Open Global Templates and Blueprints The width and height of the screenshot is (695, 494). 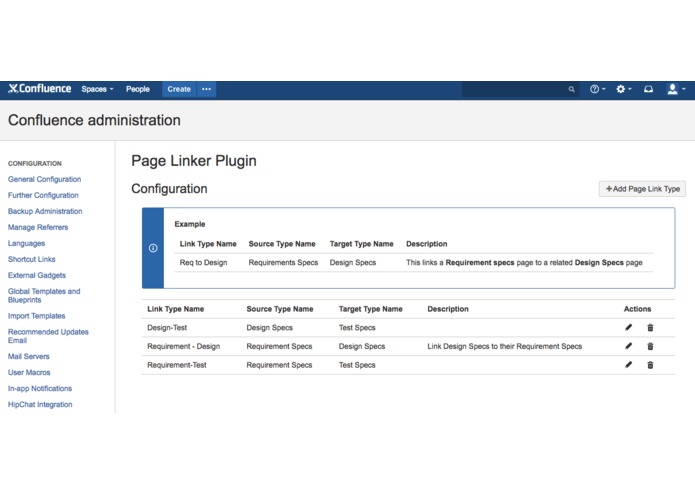coord(44,295)
